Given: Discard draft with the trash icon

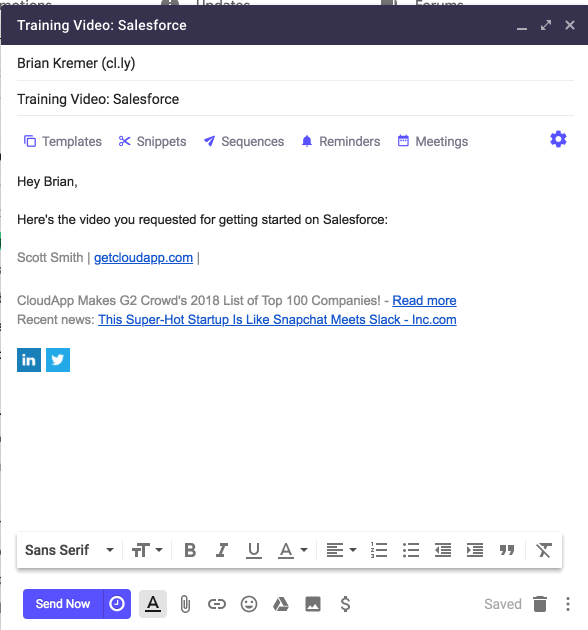Looking at the screenshot, I should click(540, 604).
